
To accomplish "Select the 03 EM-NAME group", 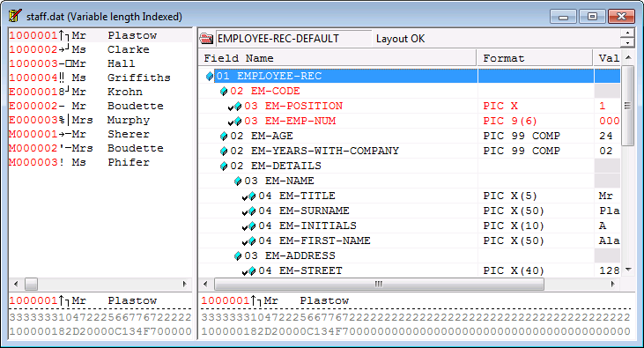I will pyautogui.click(x=410, y=181).
